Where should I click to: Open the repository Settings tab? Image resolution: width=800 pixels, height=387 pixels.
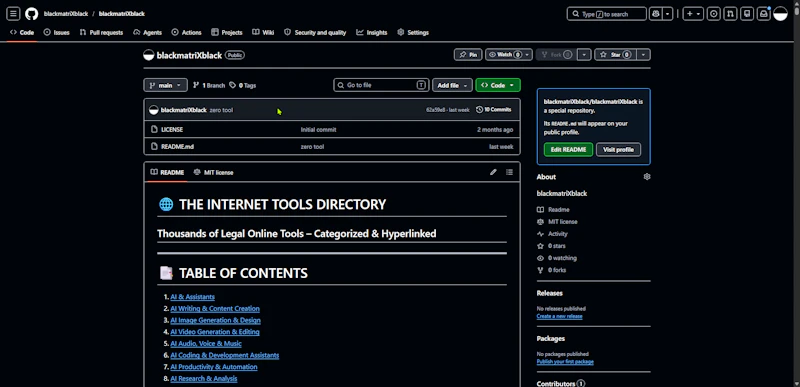pyautogui.click(x=413, y=32)
